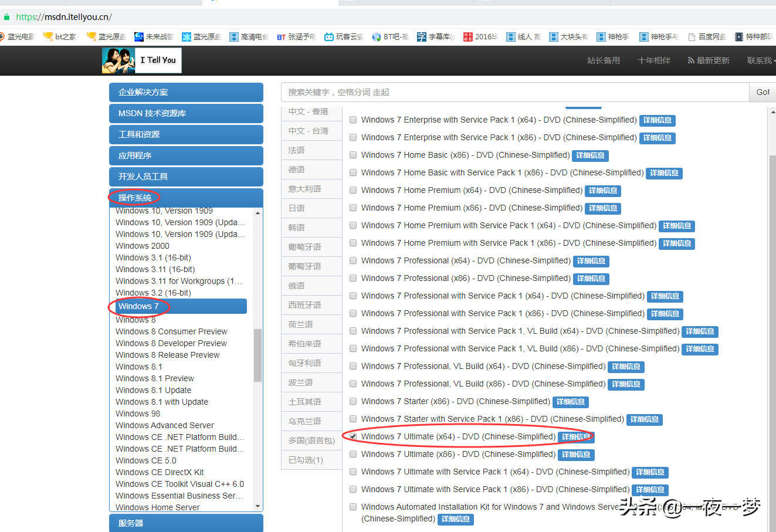The width and height of the screenshot is (776, 532).
Task: Open the 字幕库 bookmark
Action: 436,37
